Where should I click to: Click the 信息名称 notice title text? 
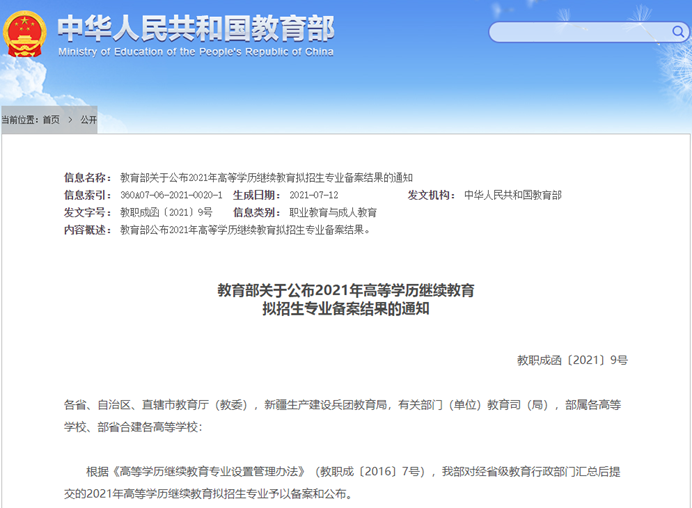point(266,177)
